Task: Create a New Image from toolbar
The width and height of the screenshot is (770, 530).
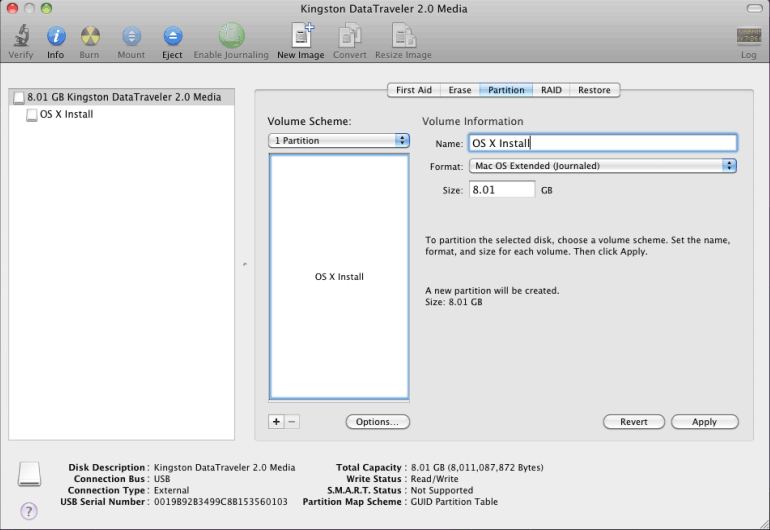Action: coord(301,35)
